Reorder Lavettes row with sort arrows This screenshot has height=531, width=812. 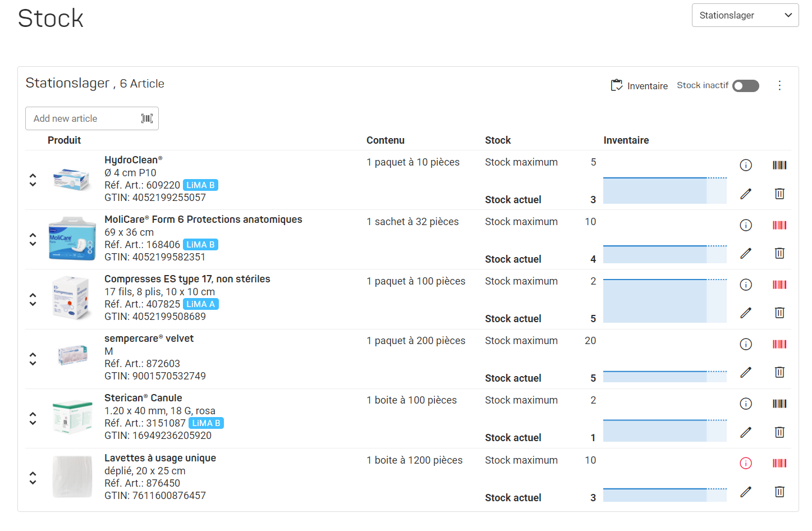pyautogui.click(x=33, y=478)
